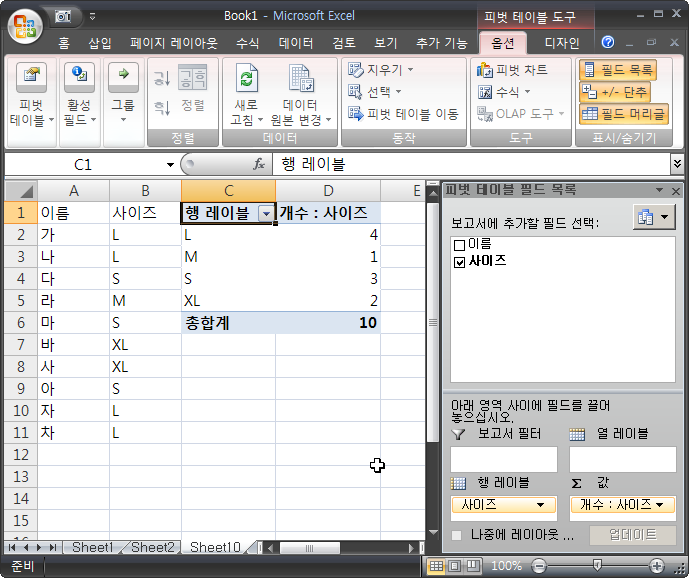
Task: Open the Clear (지우기) pivot menu
Action: (381, 69)
